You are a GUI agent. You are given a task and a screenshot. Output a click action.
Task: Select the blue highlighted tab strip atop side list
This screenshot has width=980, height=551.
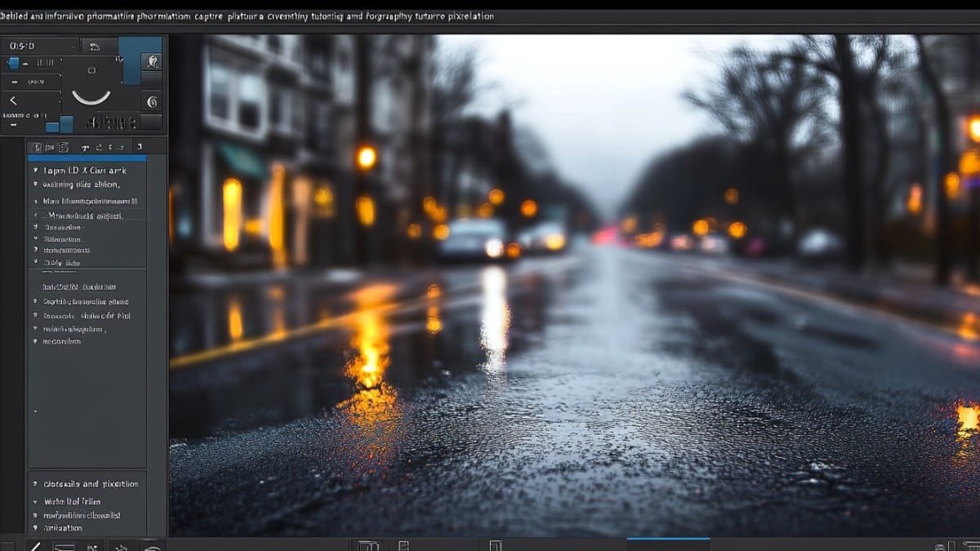point(87,158)
